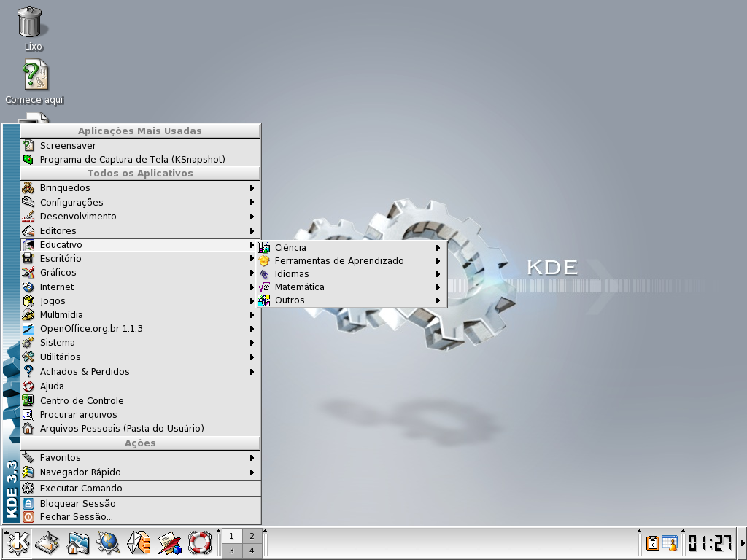Viewport: 747px width, 560px height.
Task: Click the Configurações icon
Action: pyautogui.click(x=28, y=202)
